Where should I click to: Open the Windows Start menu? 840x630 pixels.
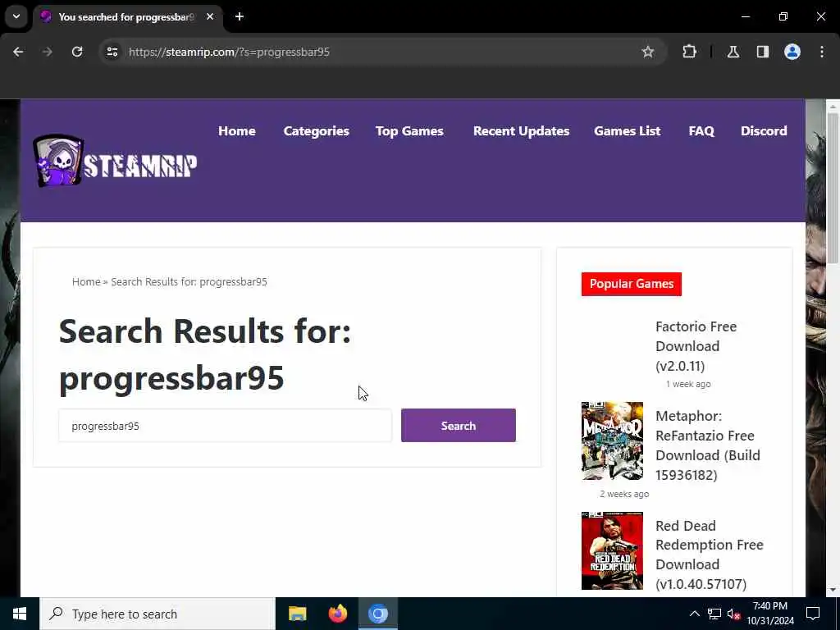(x=20, y=614)
